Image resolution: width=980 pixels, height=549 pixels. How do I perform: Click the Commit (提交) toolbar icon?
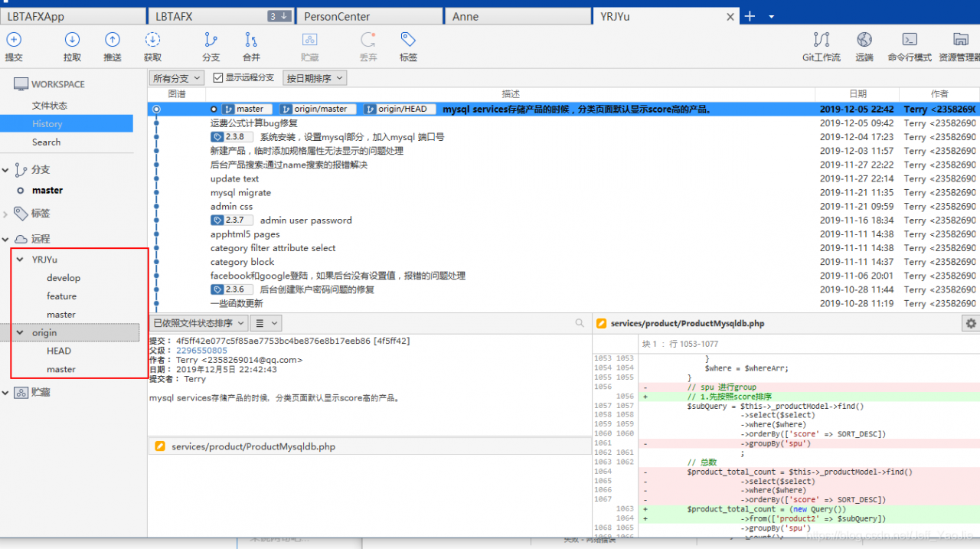(x=14, y=40)
